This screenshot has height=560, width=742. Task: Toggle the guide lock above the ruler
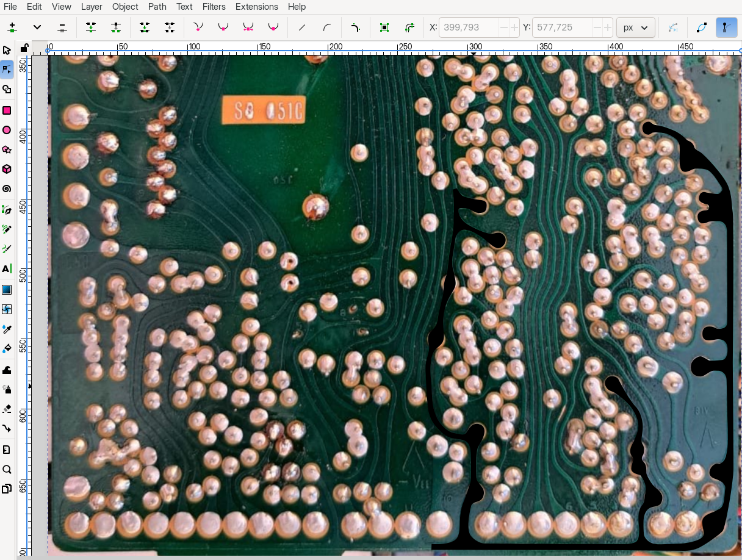[x=24, y=47]
